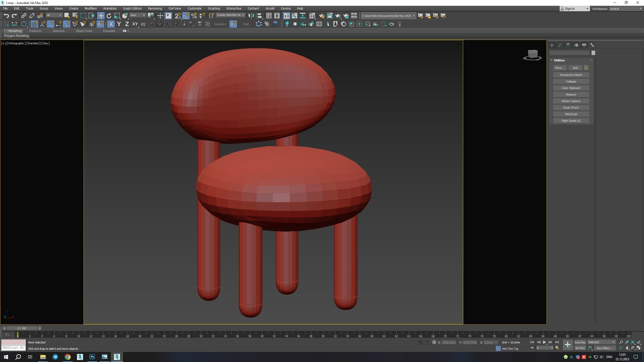Image resolution: width=644 pixels, height=362 pixels.
Task: Click the time slider 0 / 100 handle
Action: click(22, 328)
